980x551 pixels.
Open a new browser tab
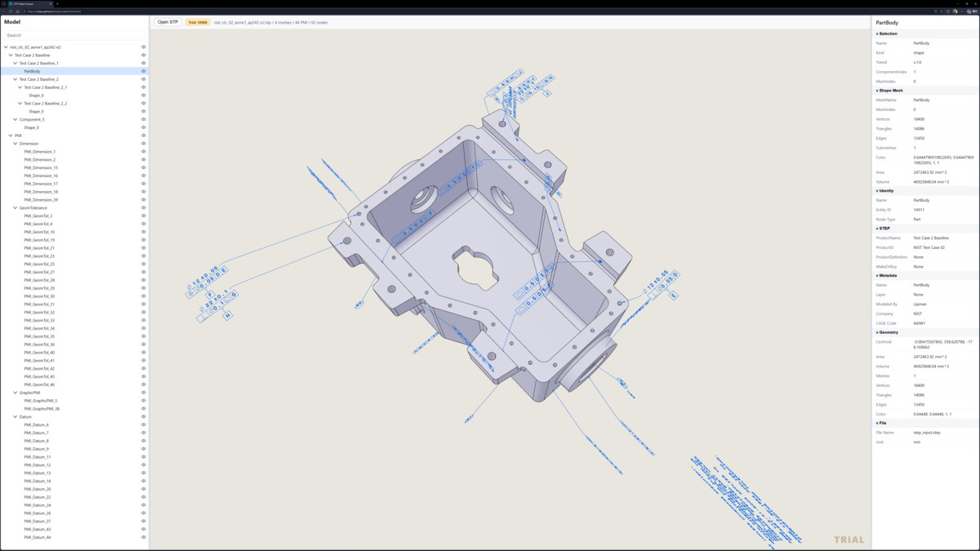point(57,4)
